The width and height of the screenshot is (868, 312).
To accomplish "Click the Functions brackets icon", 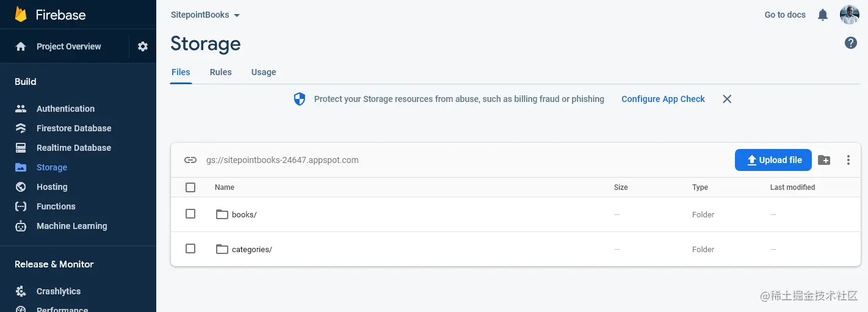I will click(21, 206).
